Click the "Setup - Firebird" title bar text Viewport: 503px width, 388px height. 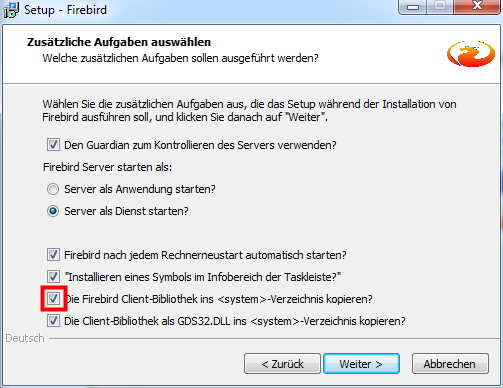(x=65, y=10)
